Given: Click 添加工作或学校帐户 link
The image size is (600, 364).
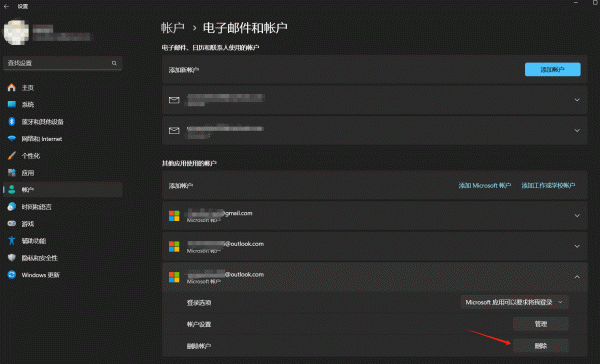Looking at the screenshot, I should click(548, 186).
